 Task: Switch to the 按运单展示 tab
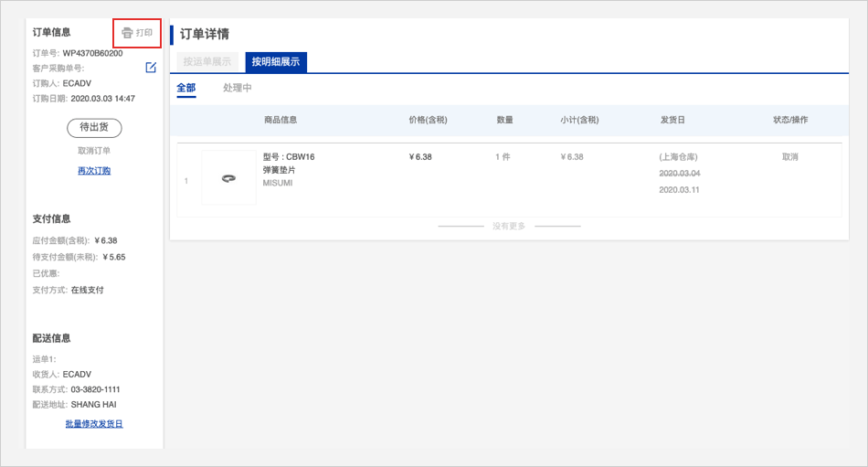click(x=207, y=62)
